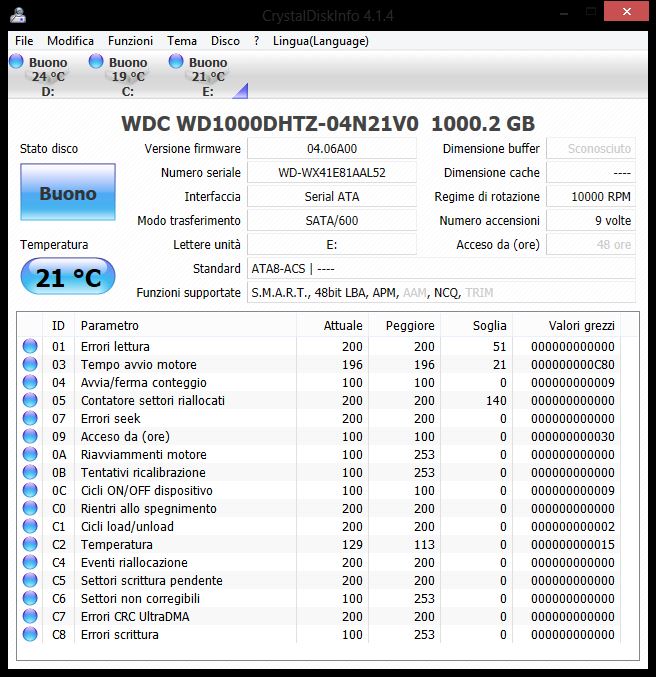Click status orb for Cicli ON/OFF dispositivo
656x677 pixels.
[x=30, y=490]
